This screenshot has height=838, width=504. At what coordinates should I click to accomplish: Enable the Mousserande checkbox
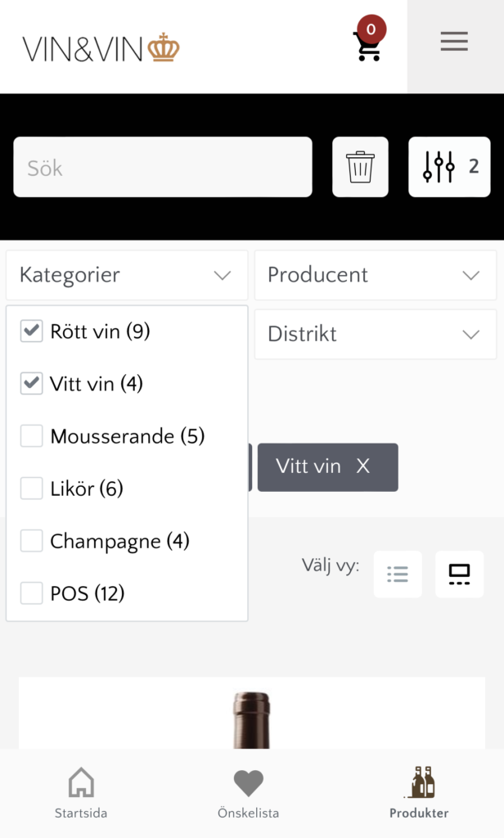(x=32, y=436)
